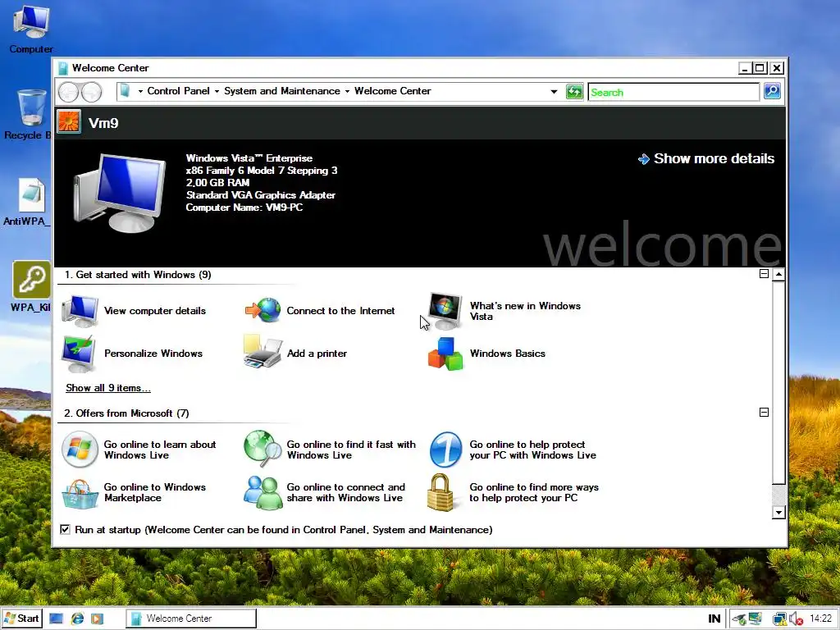
Task: Open the Personalize Windows icon
Action: pyautogui.click(x=79, y=354)
